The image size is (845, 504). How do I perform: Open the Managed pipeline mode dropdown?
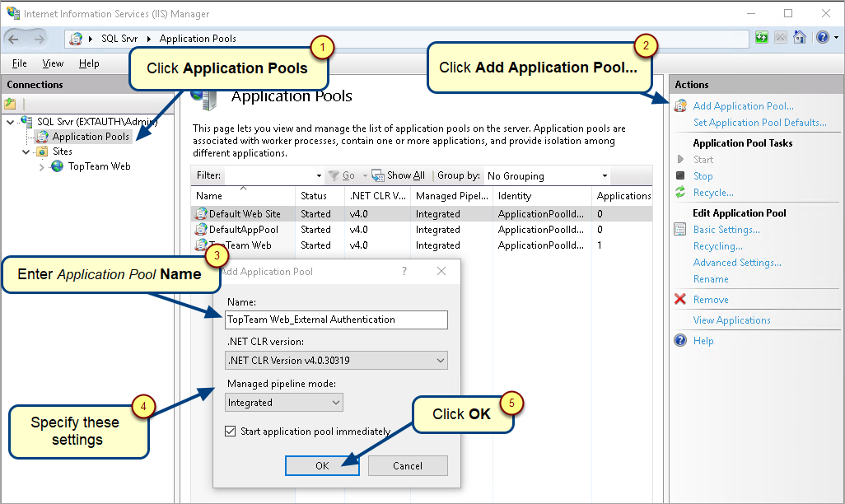click(x=284, y=403)
